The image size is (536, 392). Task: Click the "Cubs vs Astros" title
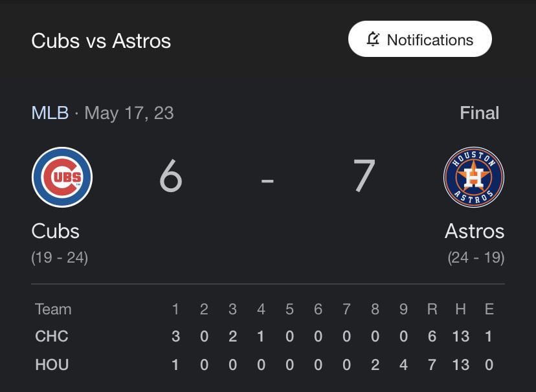pos(101,41)
